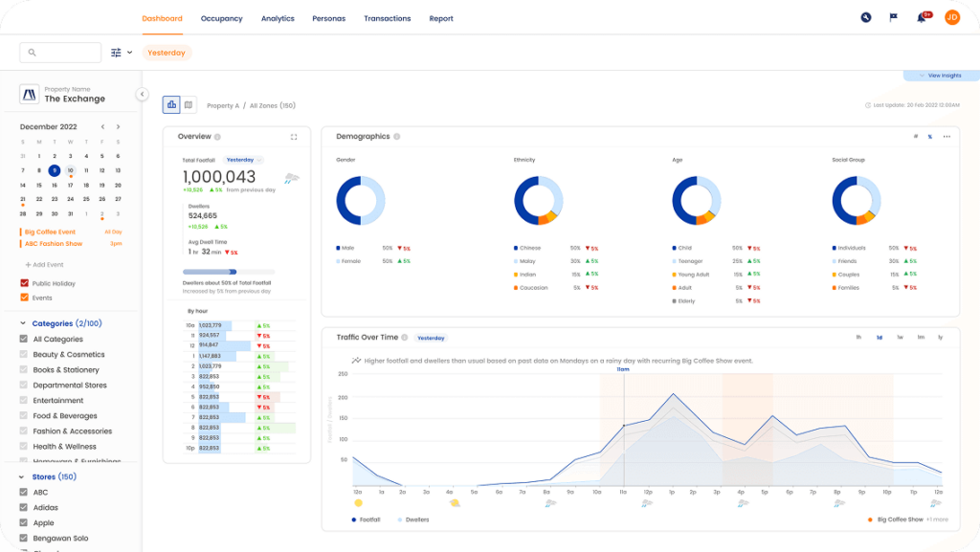Collapse the Stores section
Screen dimensions: 980x552
click(23, 476)
